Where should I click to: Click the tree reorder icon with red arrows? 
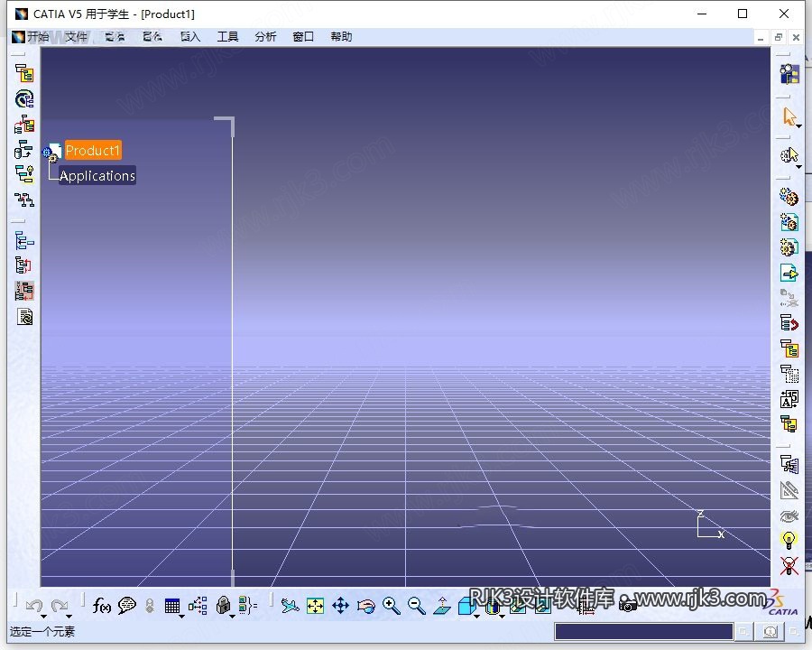(x=24, y=266)
